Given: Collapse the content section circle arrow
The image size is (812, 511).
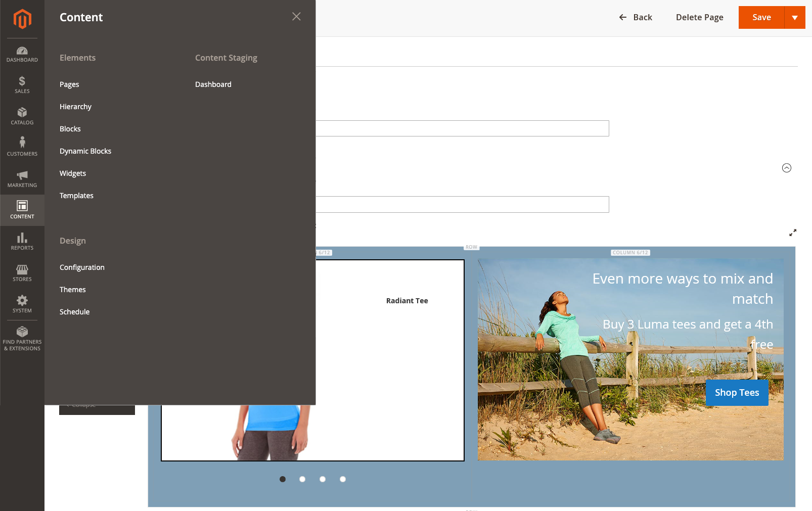Looking at the screenshot, I should [787, 168].
